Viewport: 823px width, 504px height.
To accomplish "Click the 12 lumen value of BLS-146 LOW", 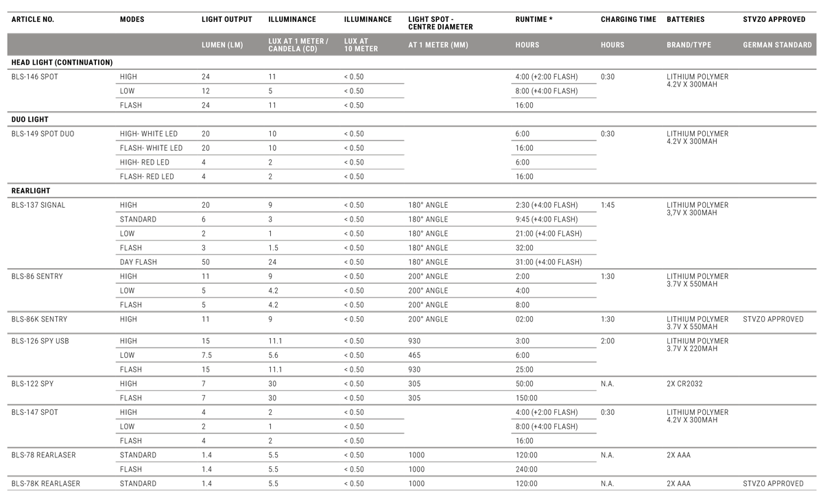I will click(x=206, y=91).
